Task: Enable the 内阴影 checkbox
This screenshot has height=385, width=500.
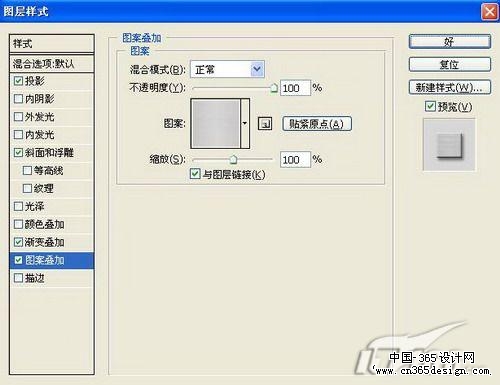Action: [x=18, y=99]
